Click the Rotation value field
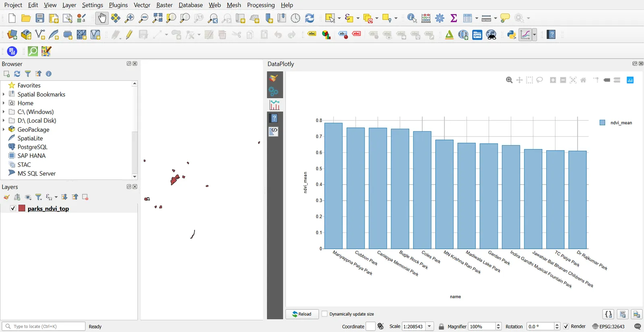 pyautogui.click(x=540, y=326)
